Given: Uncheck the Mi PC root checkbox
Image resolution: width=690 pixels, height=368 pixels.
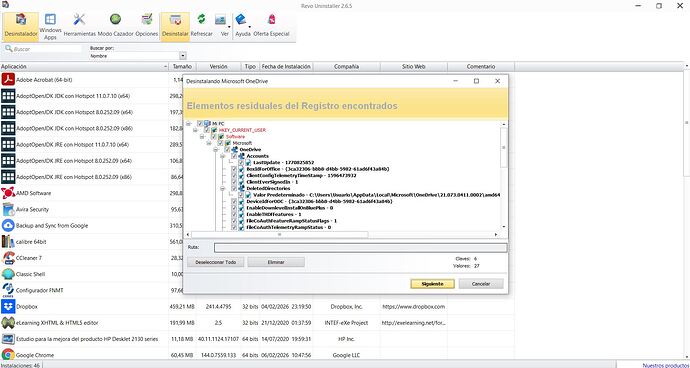Looking at the screenshot, I should coord(200,124).
